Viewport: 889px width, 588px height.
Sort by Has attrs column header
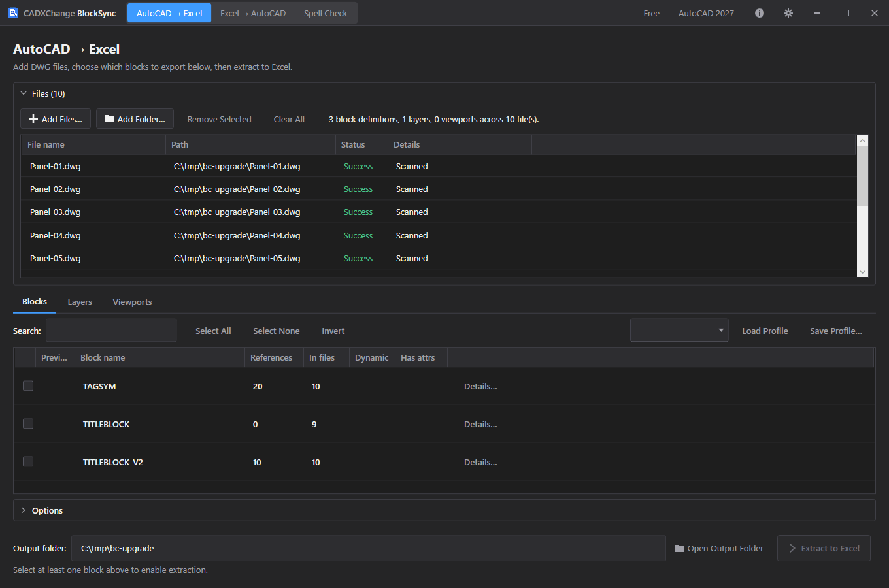coord(421,357)
